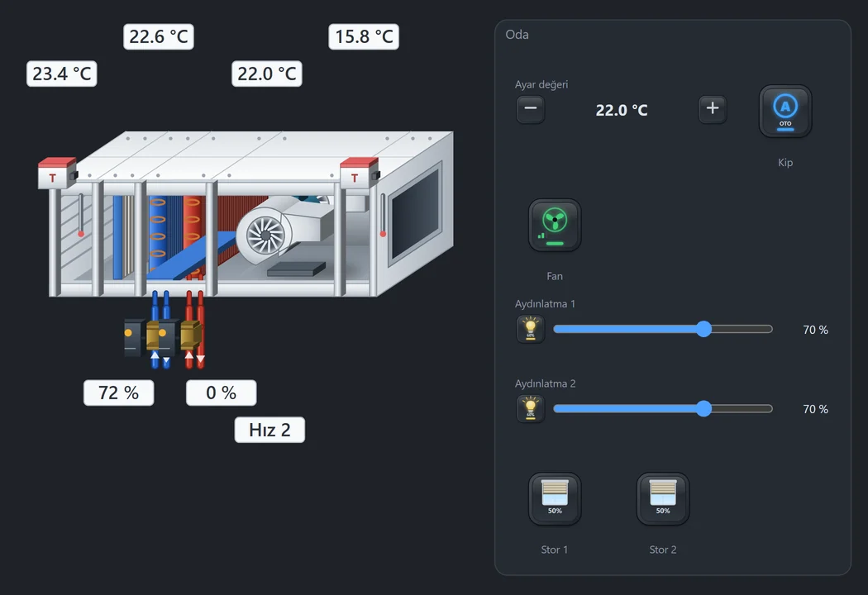Click the Aydınlatma 1 label
868x595 pixels.
pyautogui.click(x=545, y=304)
